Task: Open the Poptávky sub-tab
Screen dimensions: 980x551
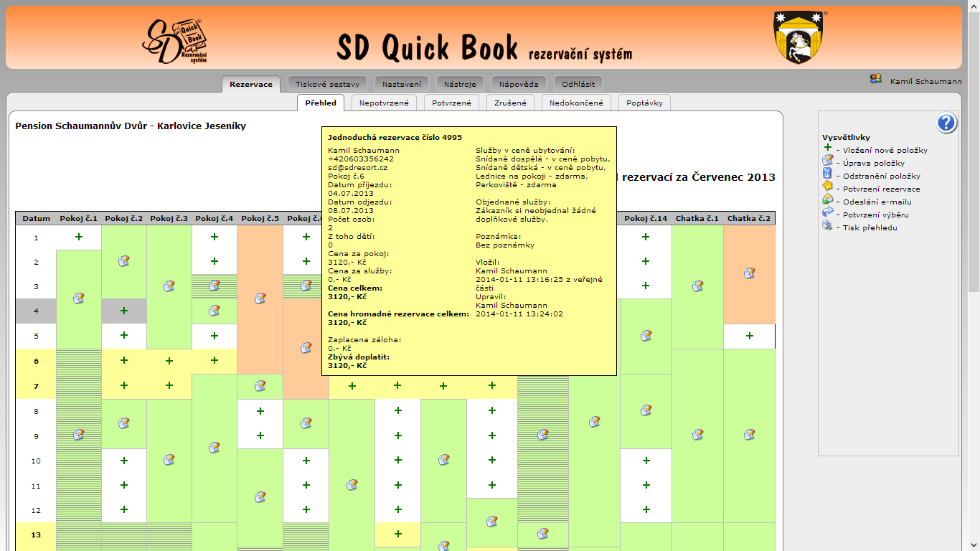Action: tap(644, 103)
